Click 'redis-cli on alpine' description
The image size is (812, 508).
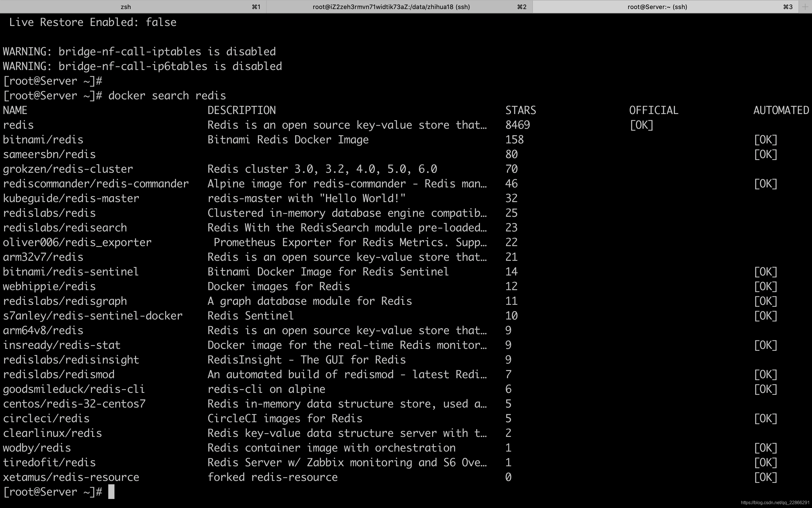(x=266, y=389)
